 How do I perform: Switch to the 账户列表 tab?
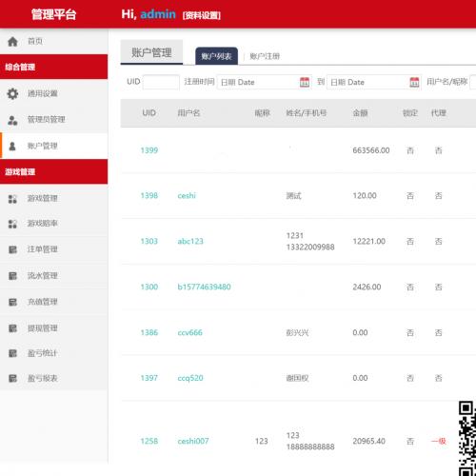[216, 56]
